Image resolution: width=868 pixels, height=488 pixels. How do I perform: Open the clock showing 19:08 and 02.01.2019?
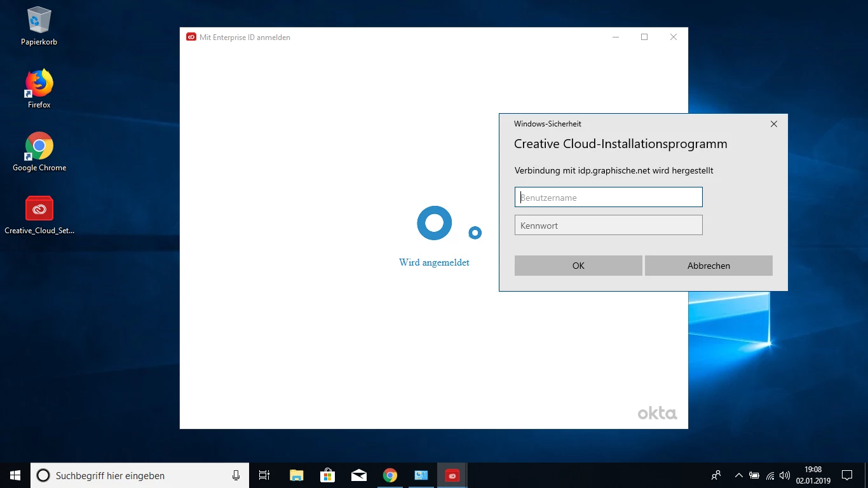tap(813, 475)
